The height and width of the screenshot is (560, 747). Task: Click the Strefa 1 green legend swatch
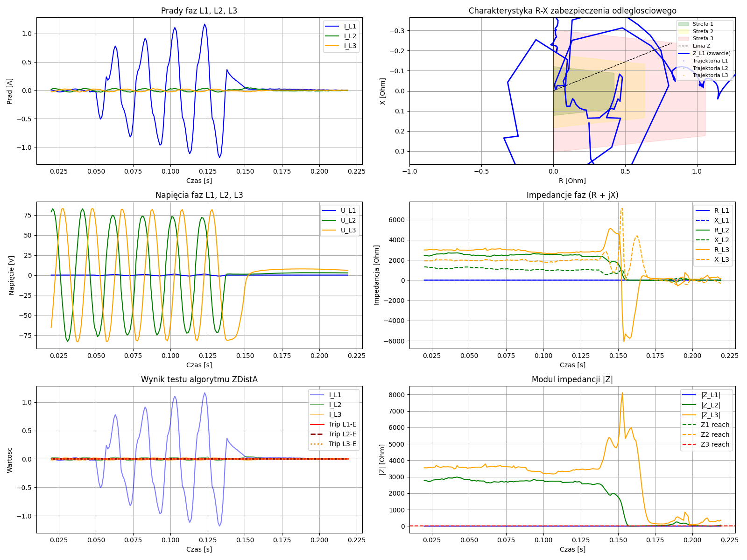(684, 24)
